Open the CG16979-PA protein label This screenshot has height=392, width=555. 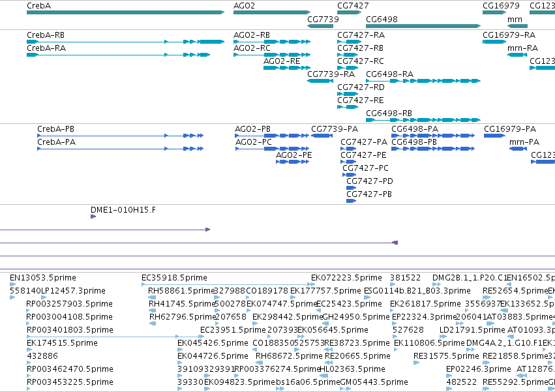(510, 129)
